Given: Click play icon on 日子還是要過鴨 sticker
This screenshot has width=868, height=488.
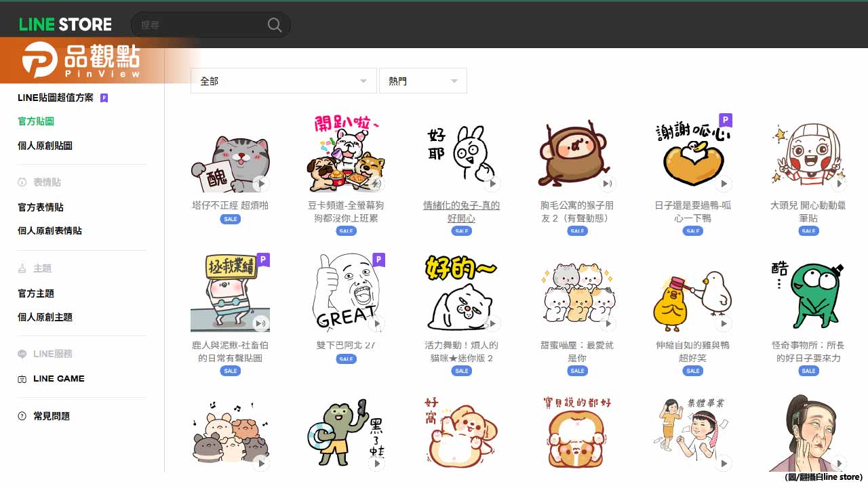Looking at the screenshot, I should tap(724, 183).
